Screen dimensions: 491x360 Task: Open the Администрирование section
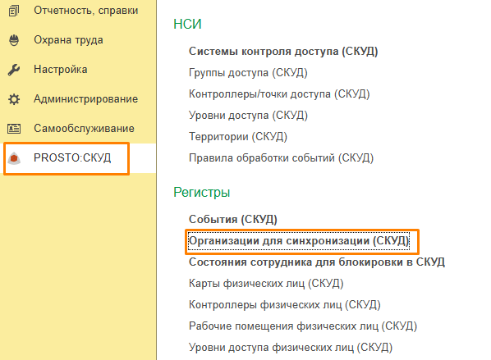[86, 99]
